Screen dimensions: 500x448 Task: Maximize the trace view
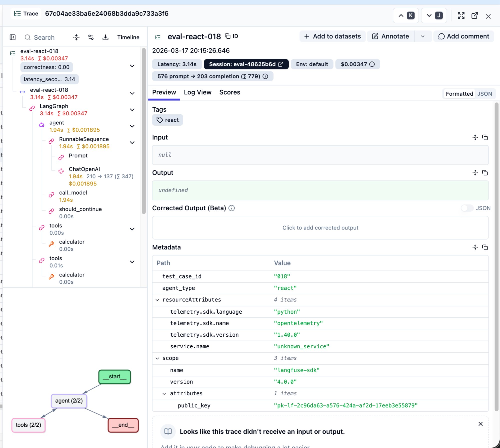(x=461, y=16)
